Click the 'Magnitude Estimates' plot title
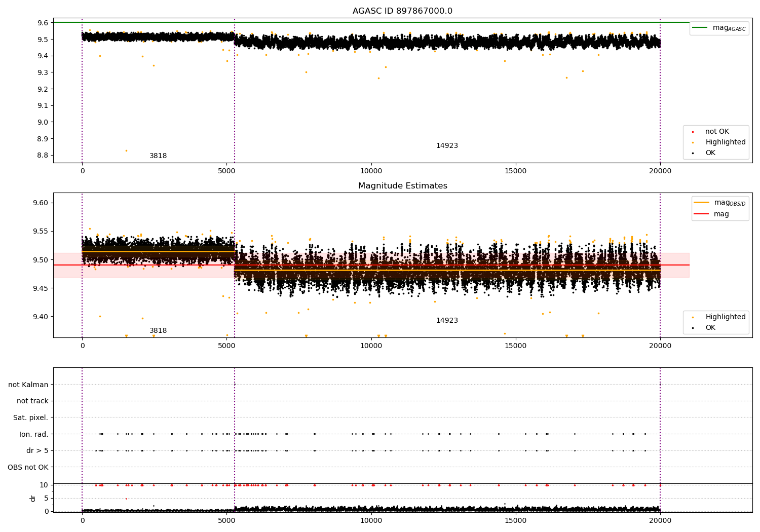760x532 pixels. click(402, 186)
